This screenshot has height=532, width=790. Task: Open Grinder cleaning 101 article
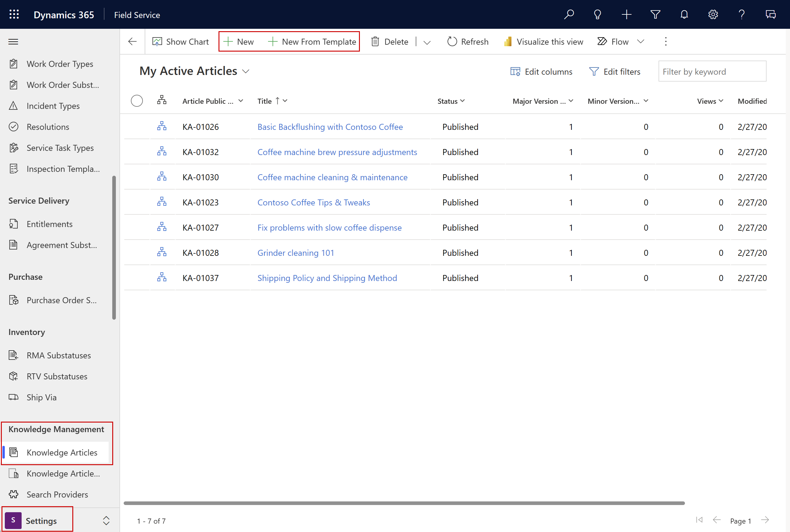(x=295, y=252)
